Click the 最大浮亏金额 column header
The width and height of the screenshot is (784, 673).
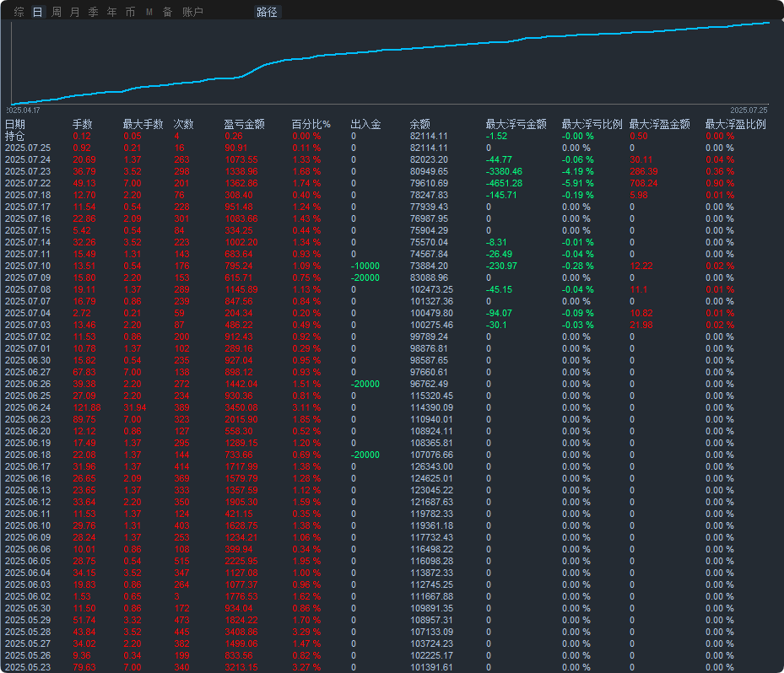click(516, 124)
